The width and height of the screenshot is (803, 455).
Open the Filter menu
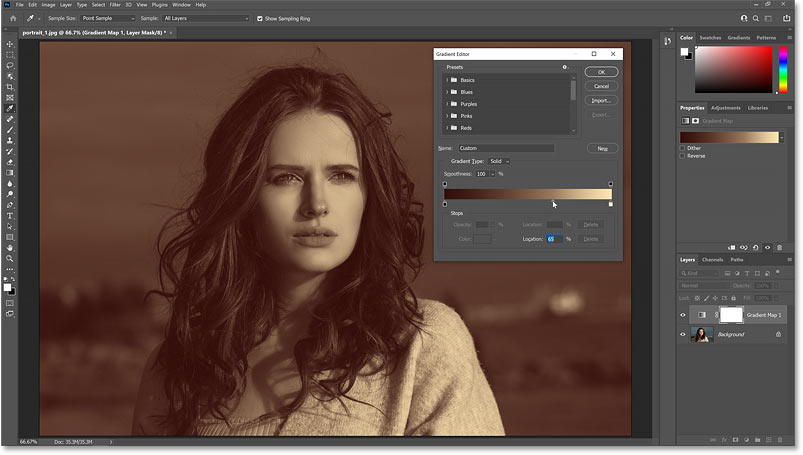[x=115, y=5]
